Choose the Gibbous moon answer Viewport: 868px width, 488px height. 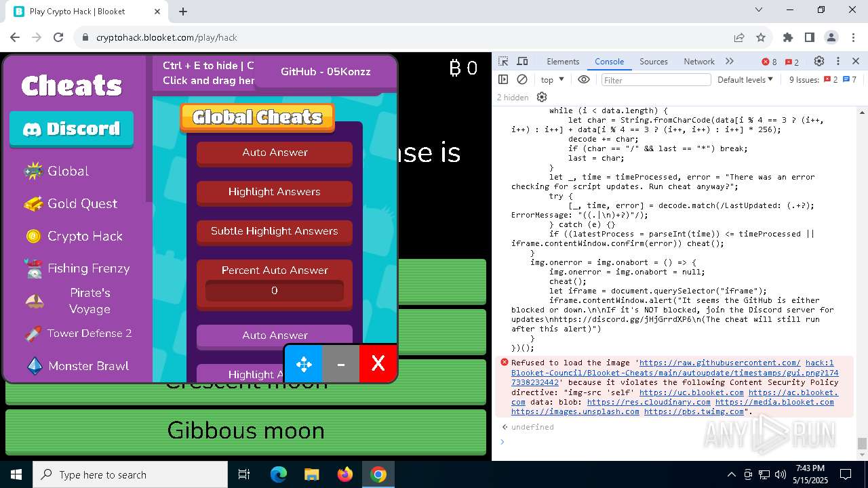click(245, 431)
